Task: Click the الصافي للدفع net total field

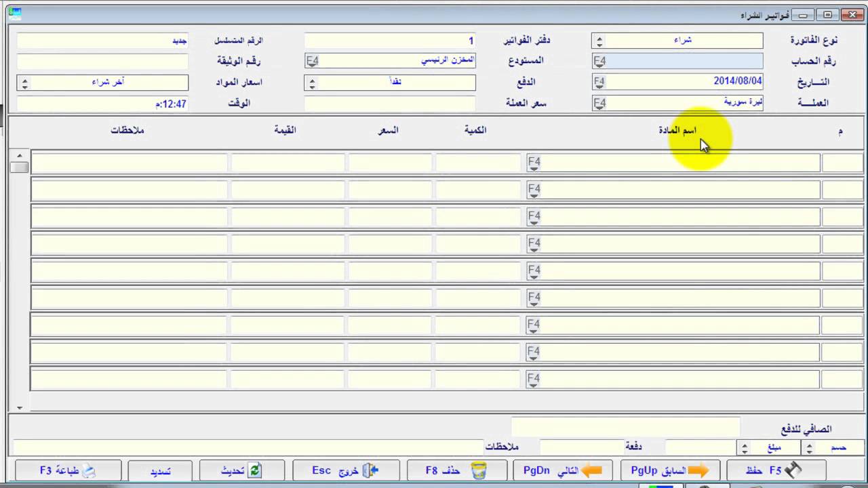Action: pyautogui.click(x=625, y=427)
